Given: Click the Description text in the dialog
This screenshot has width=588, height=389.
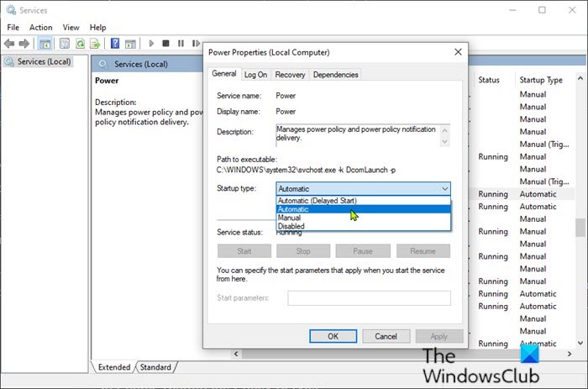Looking at the screenshot, I should pos(356,134).
